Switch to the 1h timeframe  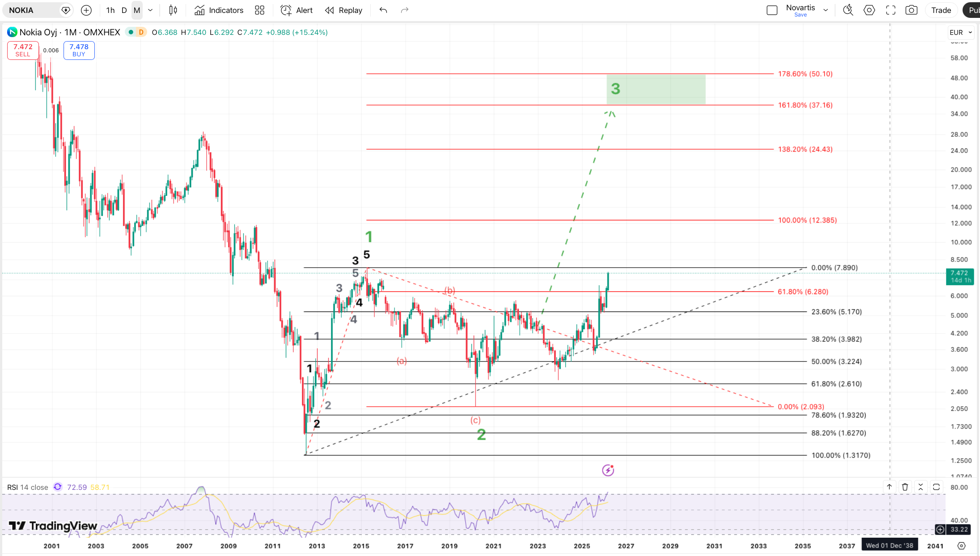tap(110, 10)
